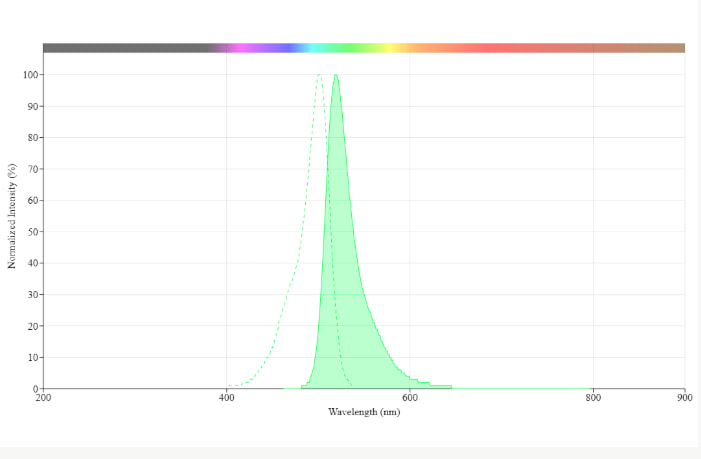
Task: Select the 800 tick on wavelength axis
Action: 593,398
